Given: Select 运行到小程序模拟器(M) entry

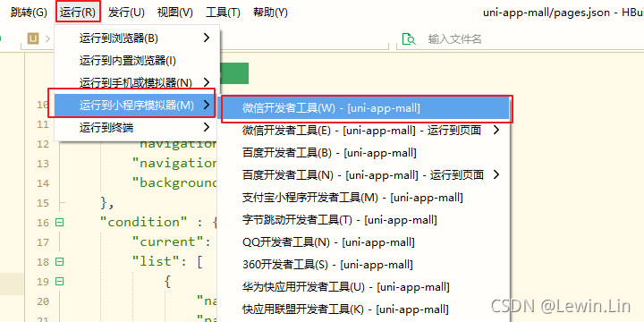Looking at the screenshot, I should pyautogui.click(x=137, y=106).
